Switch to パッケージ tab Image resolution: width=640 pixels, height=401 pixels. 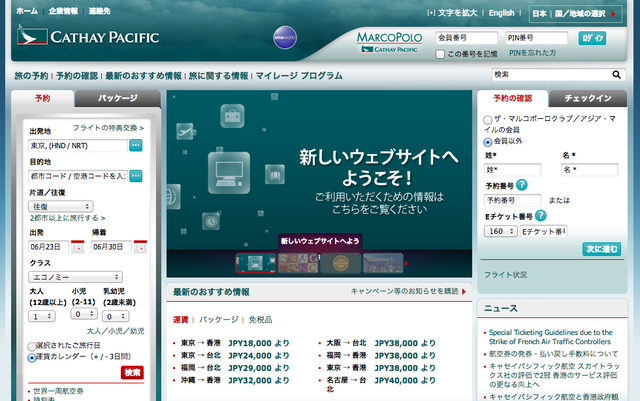[x=118, y=98]
